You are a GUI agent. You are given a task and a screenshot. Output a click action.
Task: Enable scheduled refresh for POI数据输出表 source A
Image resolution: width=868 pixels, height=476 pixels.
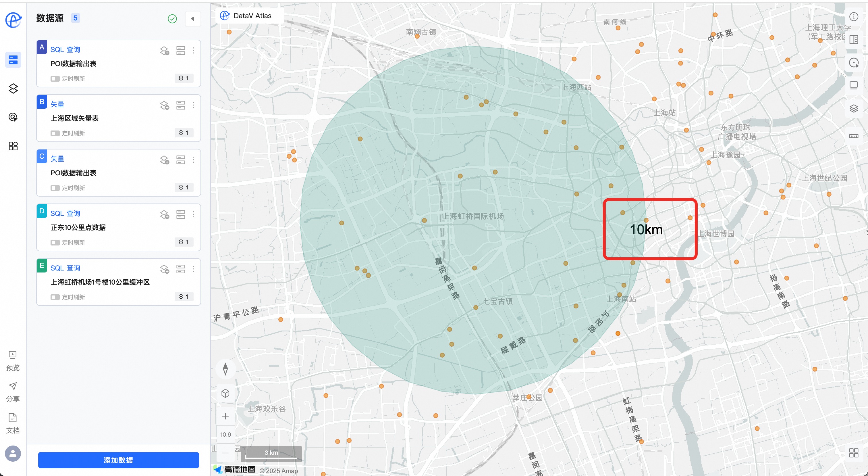tap(55, 78)
